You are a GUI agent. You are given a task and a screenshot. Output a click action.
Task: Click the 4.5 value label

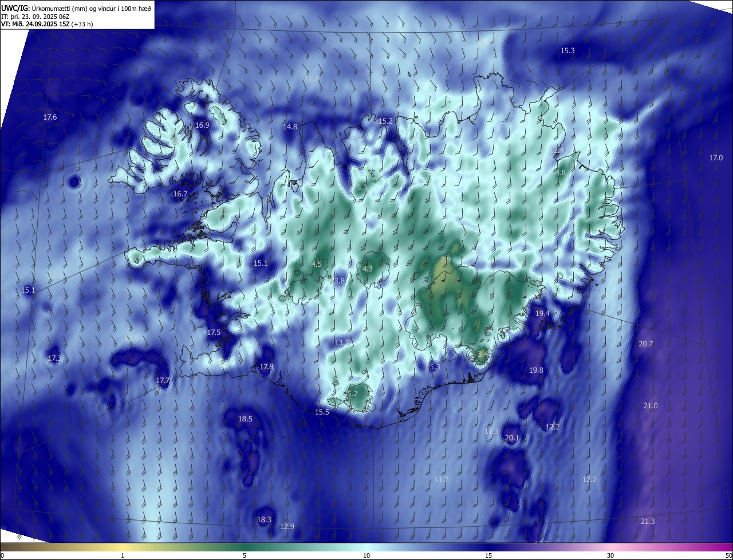tap(317, 265)
